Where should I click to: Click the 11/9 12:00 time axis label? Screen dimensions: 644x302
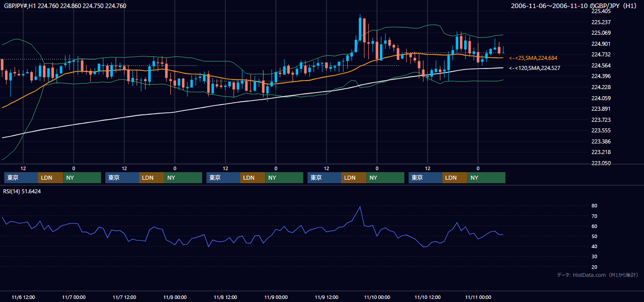point(327,297)
